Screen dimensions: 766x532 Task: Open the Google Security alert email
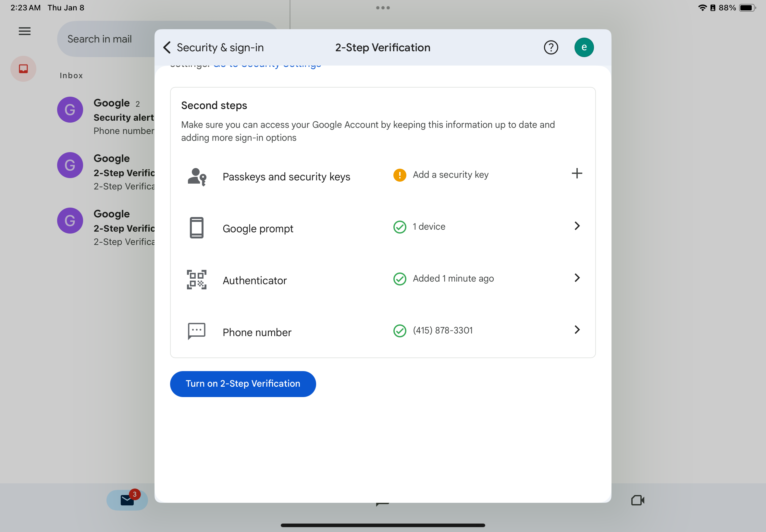pyautogui.click(x=106, y=117)
